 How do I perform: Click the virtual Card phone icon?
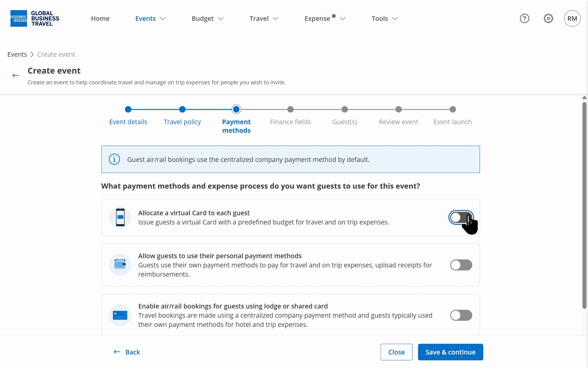(120, 217)
